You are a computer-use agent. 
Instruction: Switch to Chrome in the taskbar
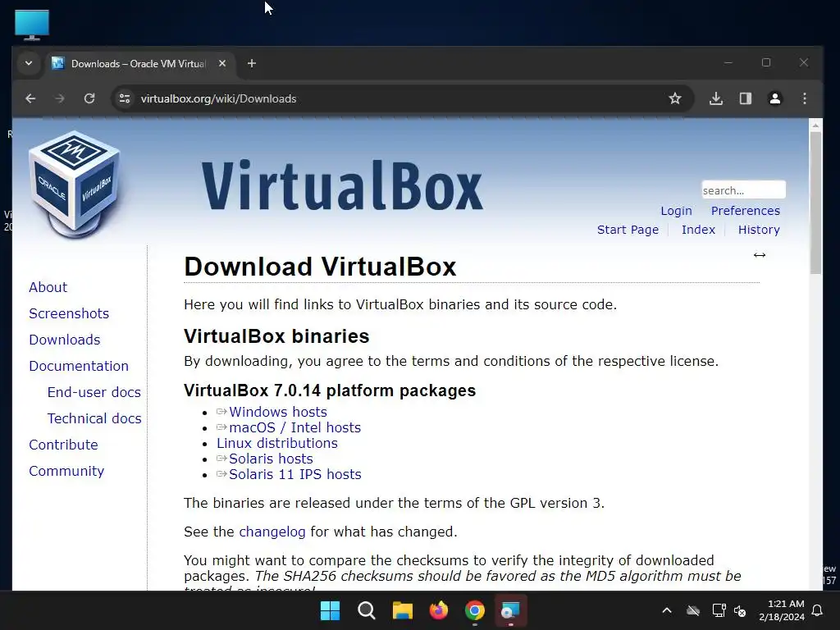tap(475, 610)
